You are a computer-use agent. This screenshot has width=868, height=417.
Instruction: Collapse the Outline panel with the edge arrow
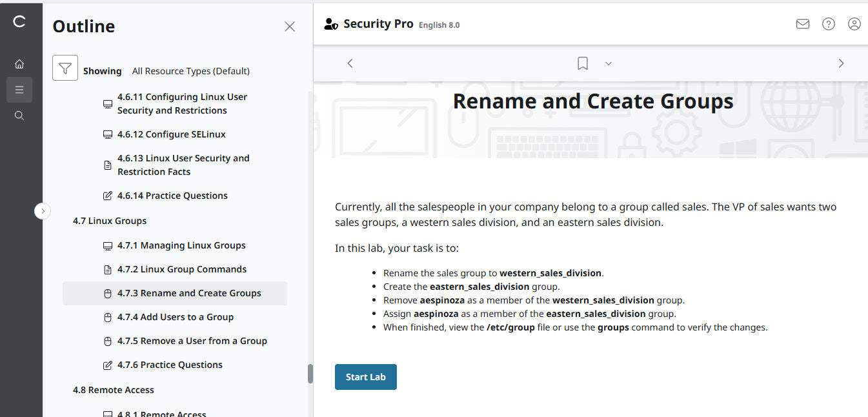[43, 210]
